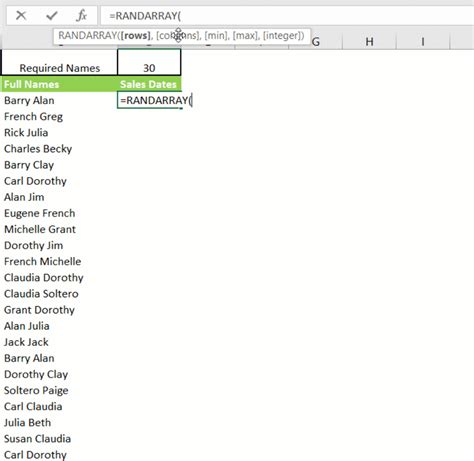The width and height of the screenshot is (474, 461).
Task: Click the Sales Dates header cell
Action: coord(149,84)
